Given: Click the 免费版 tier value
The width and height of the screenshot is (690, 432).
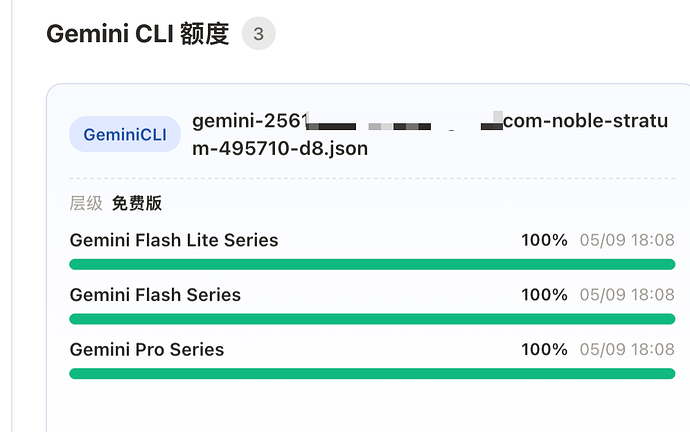Looking at the screenshot, I should 137,203.
